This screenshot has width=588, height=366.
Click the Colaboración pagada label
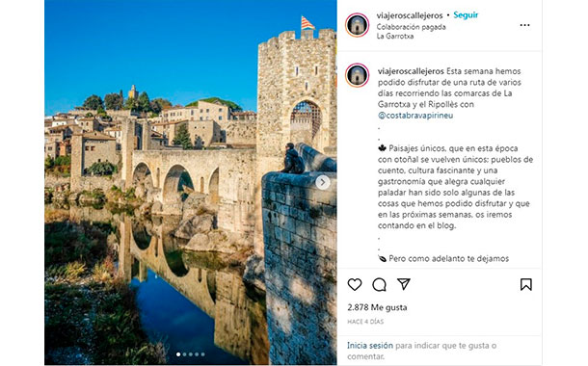(x=411, y=27)
